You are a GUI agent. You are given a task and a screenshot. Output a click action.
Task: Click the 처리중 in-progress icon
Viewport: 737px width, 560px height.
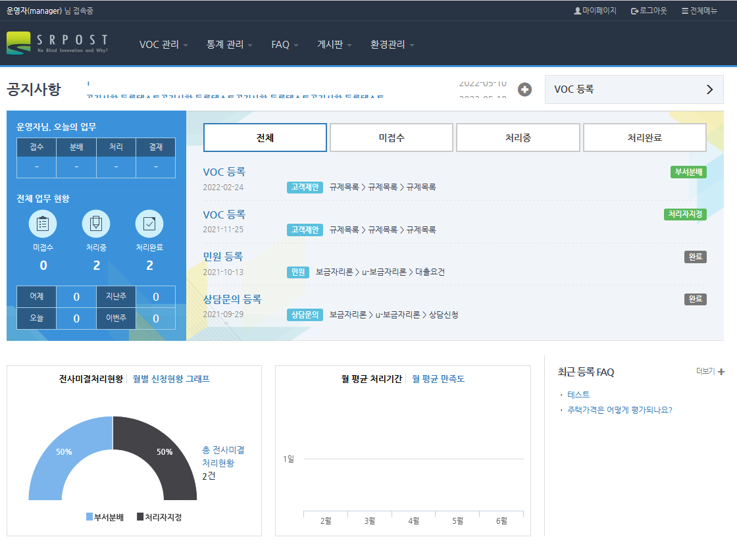[x=96, y=224]
